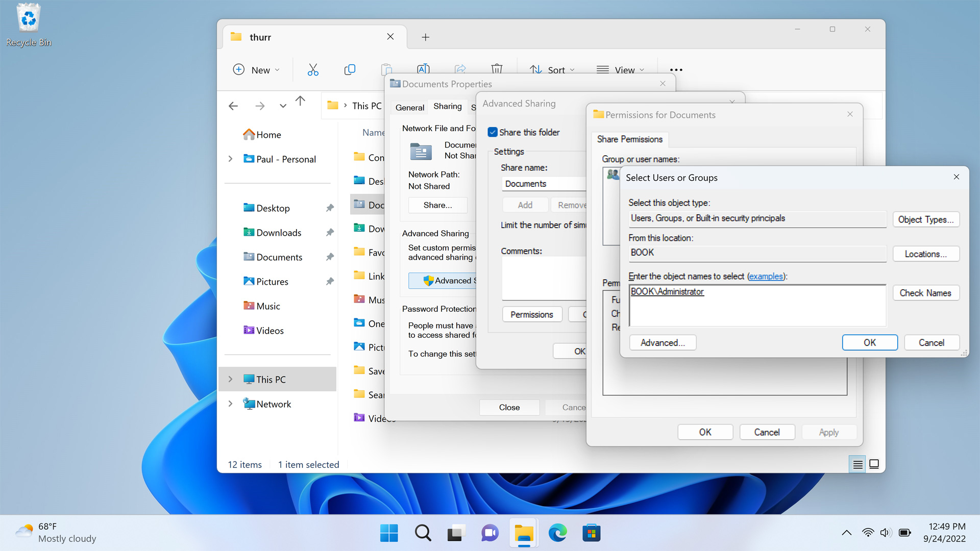Open the New item dropdown
The width and height of the screenshot is (980, 551).
click(x=256, y=70)
